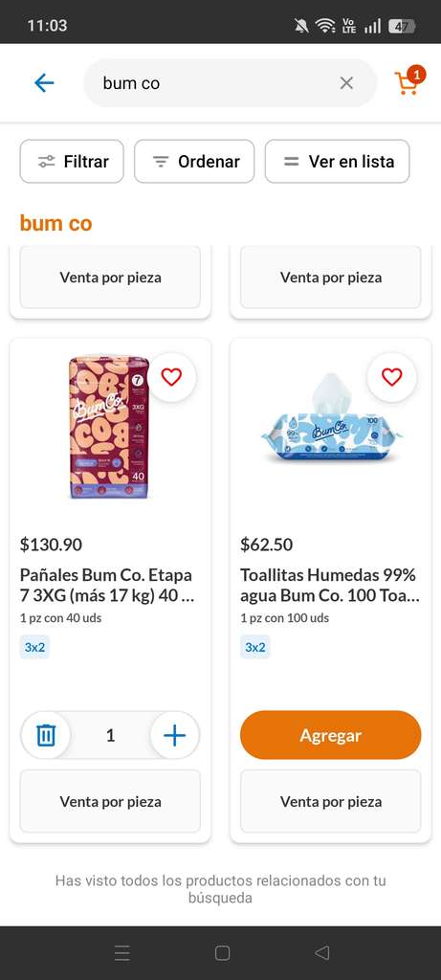Tap Android recent apps menu icon
This screenshot has height=980, width=441.
[x=122, y=952]
